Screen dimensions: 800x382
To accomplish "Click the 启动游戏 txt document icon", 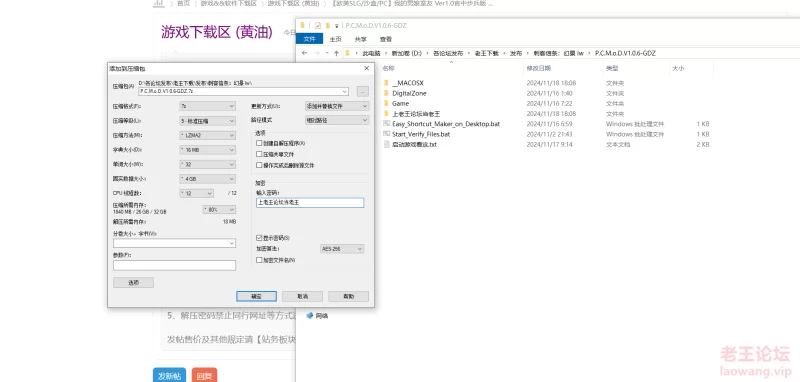I will 386,144.
